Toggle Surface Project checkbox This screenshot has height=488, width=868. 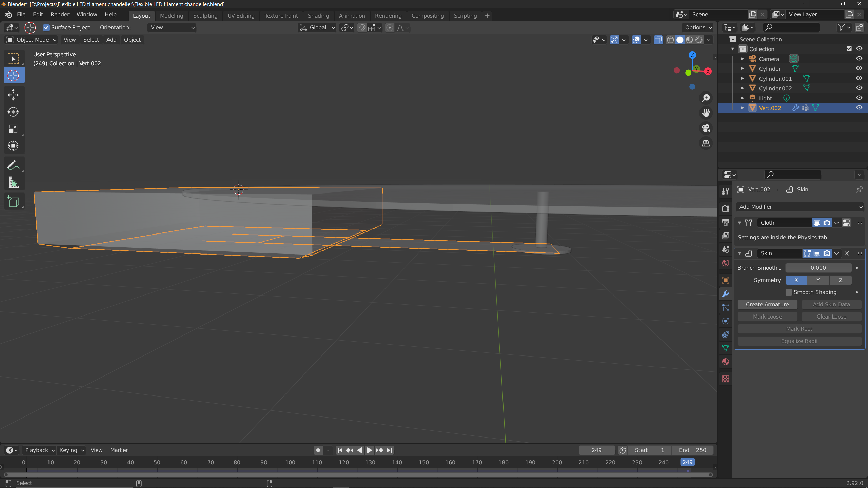pyautogui.click(x=46, y=27)
